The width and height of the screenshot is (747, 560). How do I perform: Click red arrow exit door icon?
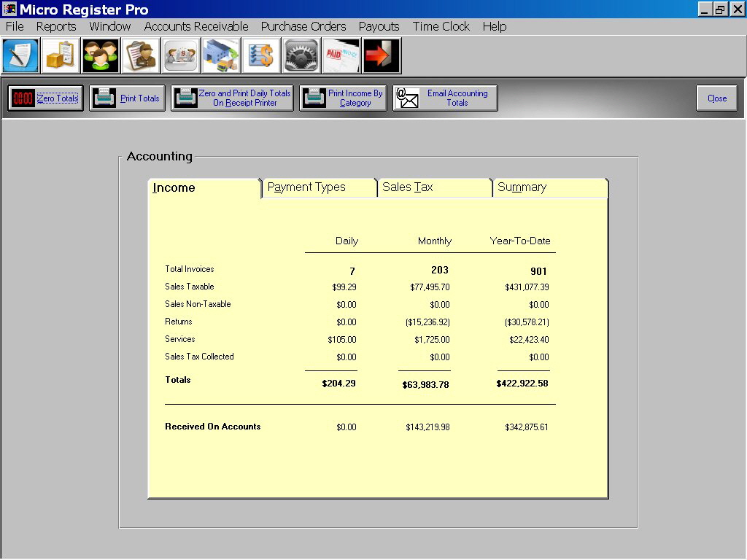coord(381,55)
